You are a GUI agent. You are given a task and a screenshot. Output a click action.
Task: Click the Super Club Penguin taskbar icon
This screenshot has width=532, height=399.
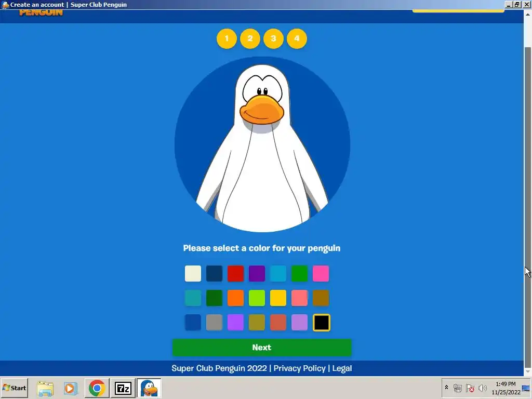(149, 388)
